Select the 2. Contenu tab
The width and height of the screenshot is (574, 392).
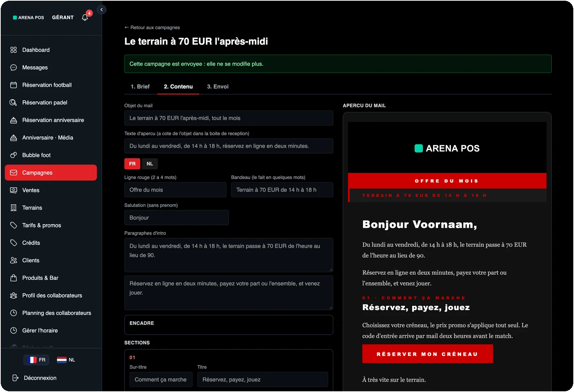pyautogui.click(x=178, y=87)
